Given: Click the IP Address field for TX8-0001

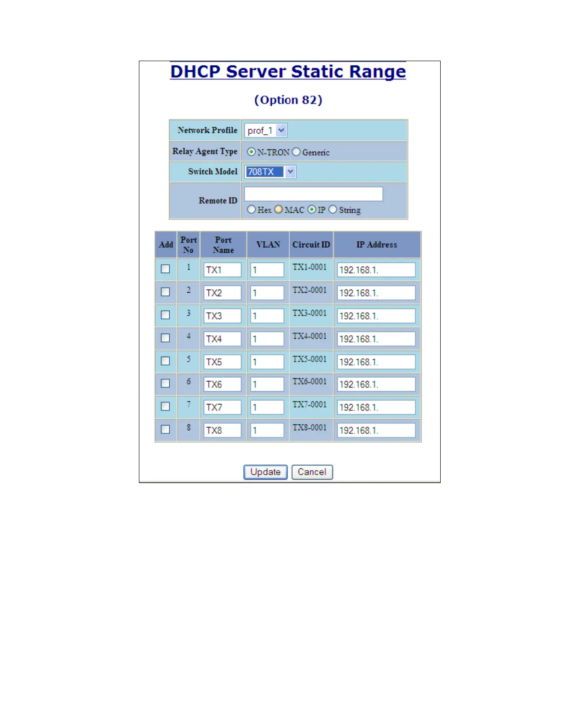Looking at the screenshot, I should (376, 430).
